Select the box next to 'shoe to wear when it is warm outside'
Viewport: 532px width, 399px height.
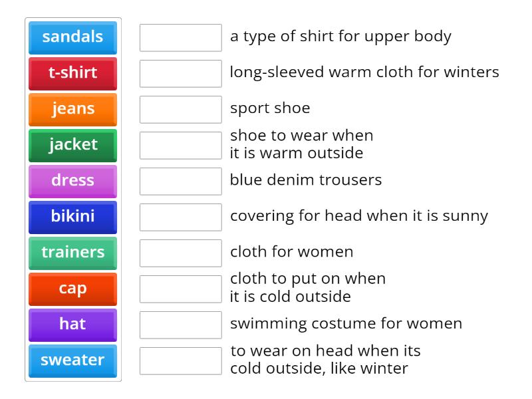point(181,145)
